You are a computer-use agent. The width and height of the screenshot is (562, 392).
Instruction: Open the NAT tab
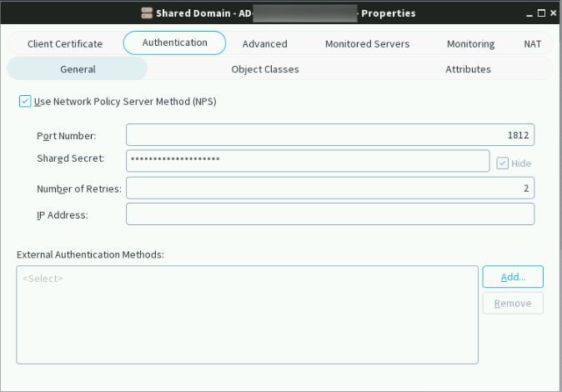[533, 43]
